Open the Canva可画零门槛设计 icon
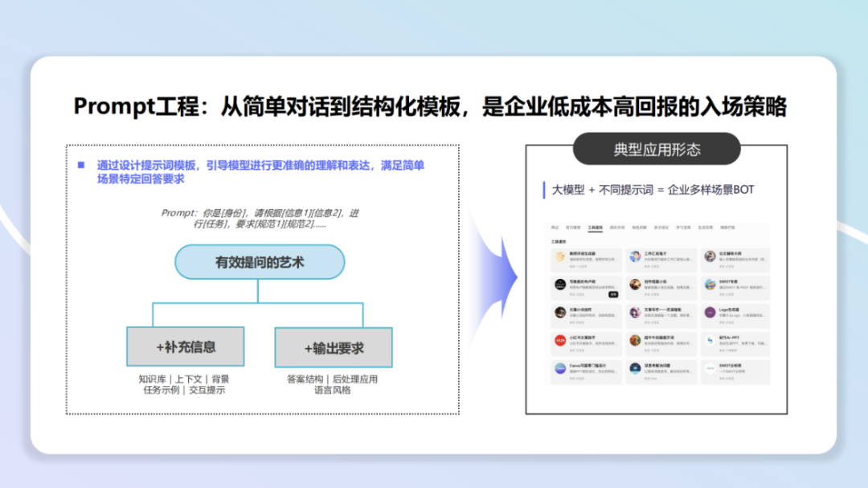Screen dimensions: 868x488 click(x=560, y=368)
